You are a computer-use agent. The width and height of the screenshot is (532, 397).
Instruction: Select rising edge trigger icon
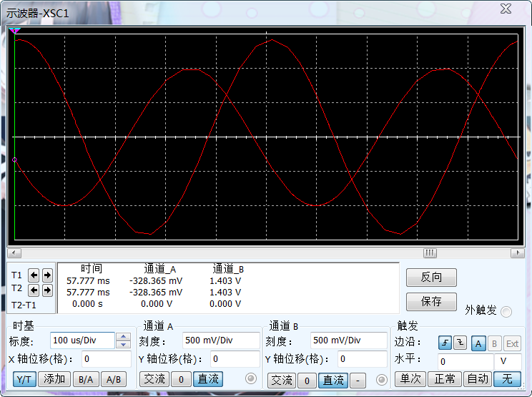[445, 343]
